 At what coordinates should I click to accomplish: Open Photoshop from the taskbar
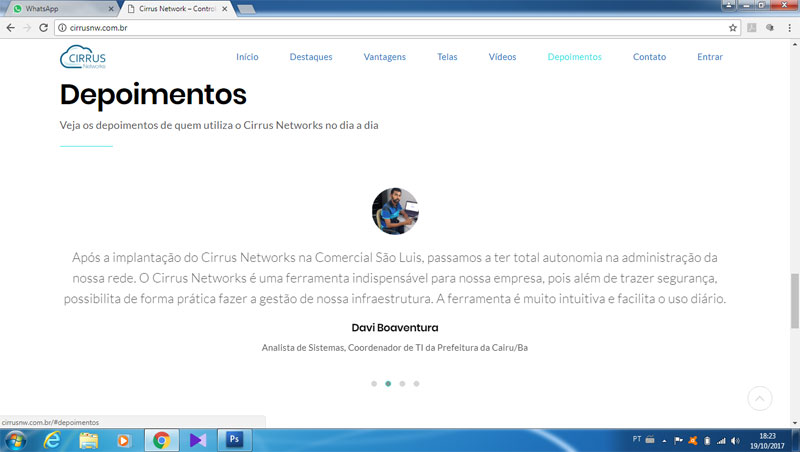(x=234, y=440)
